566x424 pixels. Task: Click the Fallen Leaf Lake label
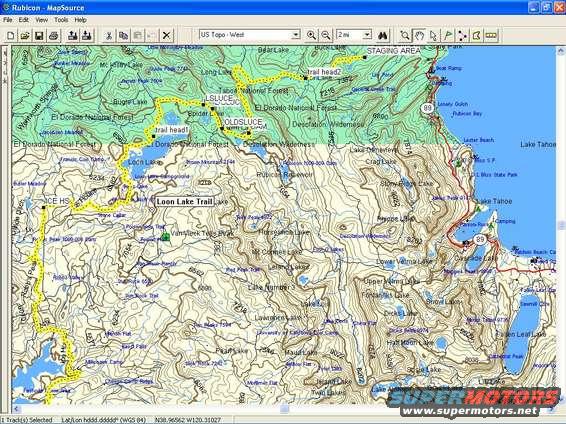click(x=521, y=335)
